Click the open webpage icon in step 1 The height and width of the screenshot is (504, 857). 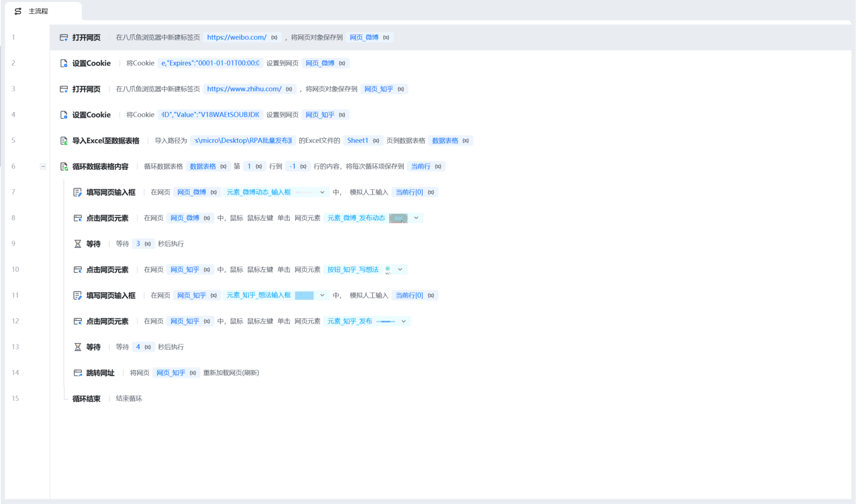point(63,38)
